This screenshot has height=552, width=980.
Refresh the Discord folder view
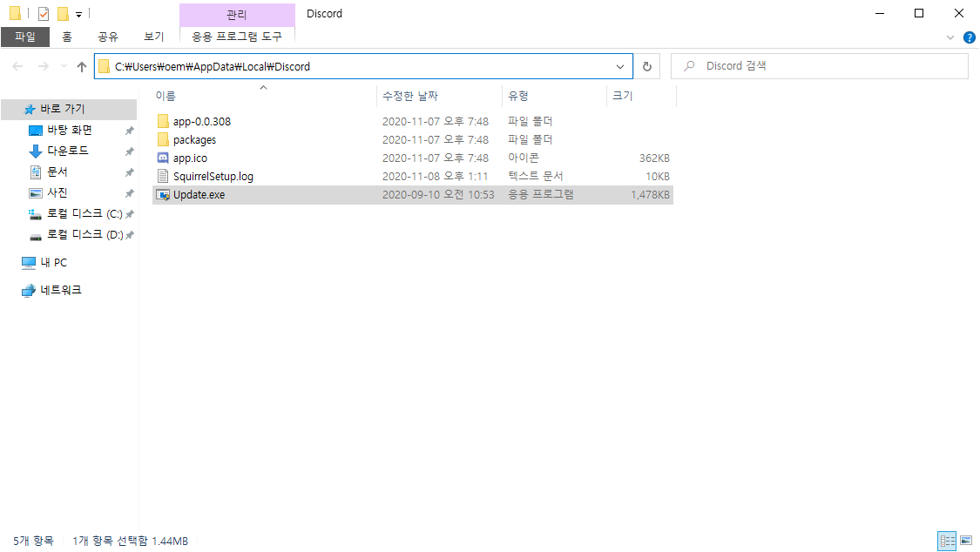click(647, 66)
